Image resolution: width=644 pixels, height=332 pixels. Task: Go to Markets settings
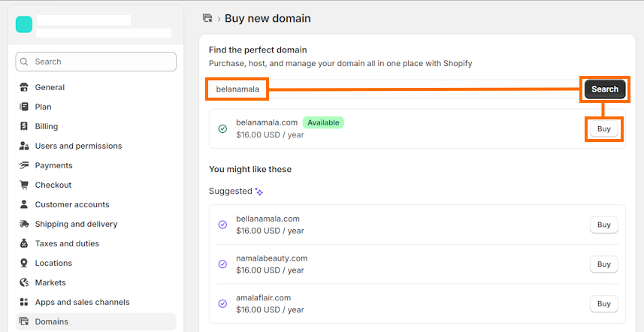coord(95,282)
